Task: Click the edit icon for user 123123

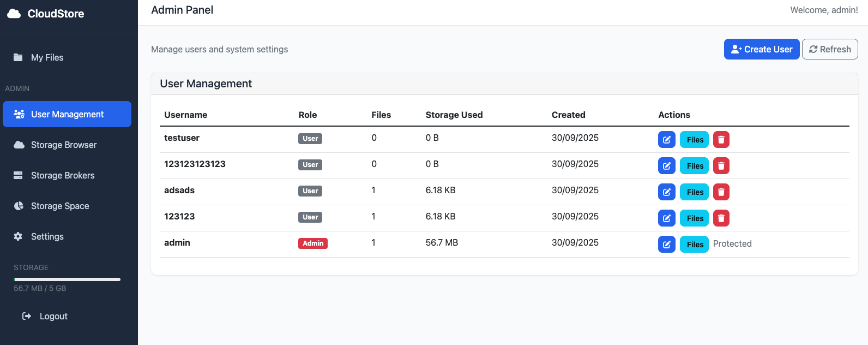Action: [666, 218]
